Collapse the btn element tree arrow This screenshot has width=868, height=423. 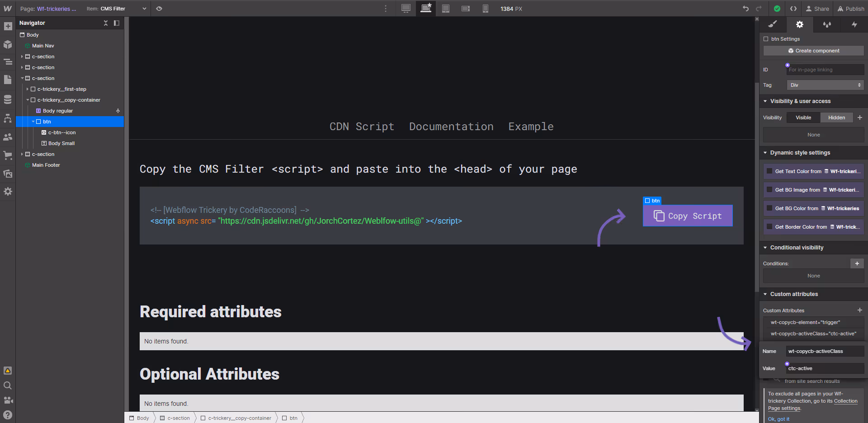coord(33,122)
